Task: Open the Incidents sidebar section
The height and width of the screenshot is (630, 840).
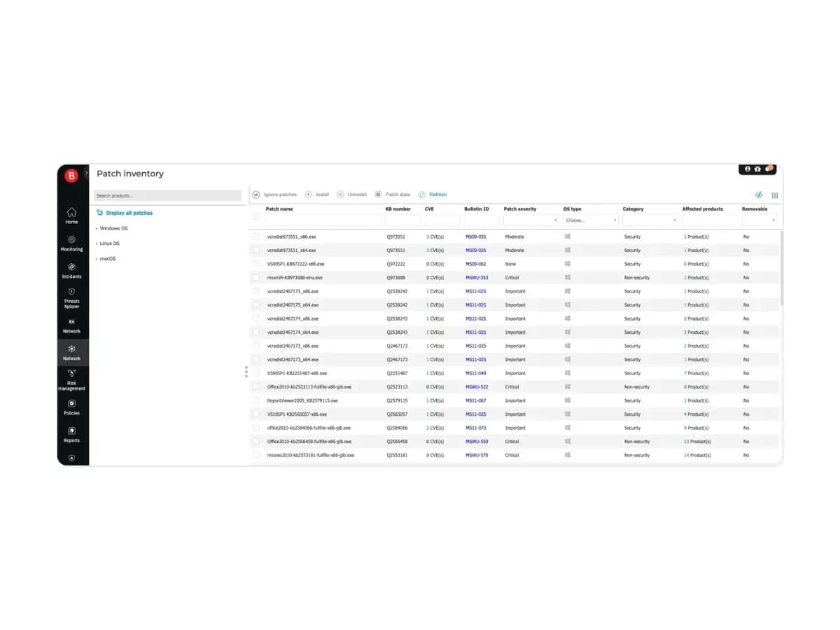Action: click(x=71, y=270)
